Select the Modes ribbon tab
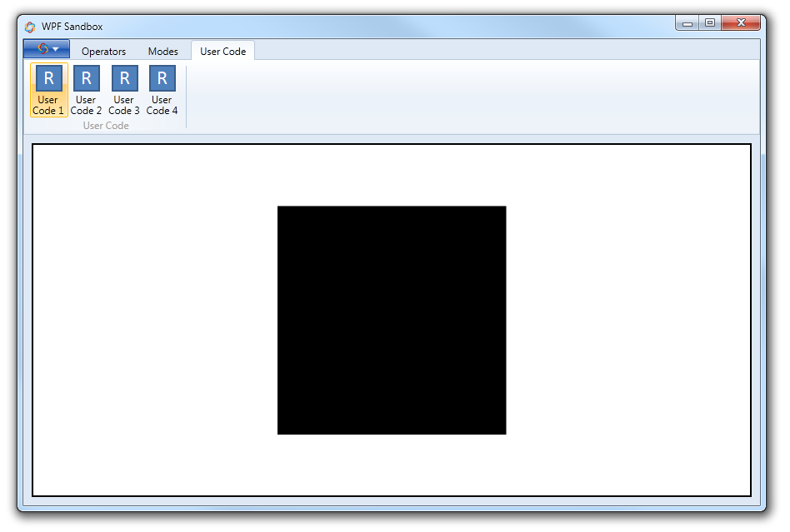Screen dimensions: 790x532 162,51
